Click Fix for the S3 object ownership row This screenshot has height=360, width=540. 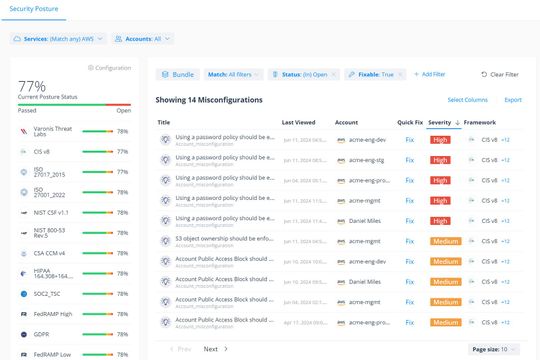(409, 241)
